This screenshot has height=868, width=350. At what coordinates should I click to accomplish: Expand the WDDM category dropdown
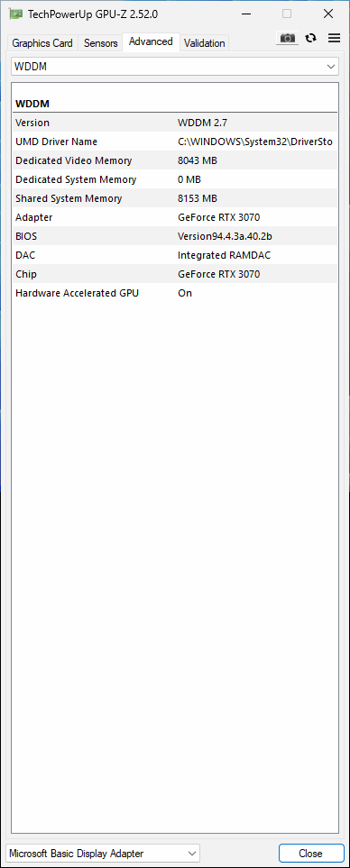click(x=175, y=67)
